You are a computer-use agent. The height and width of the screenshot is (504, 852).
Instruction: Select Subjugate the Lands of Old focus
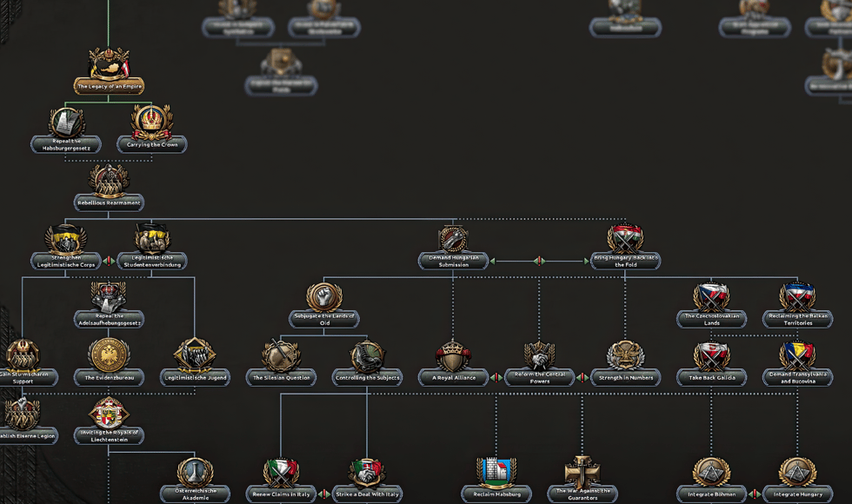(x=323, y=305)
